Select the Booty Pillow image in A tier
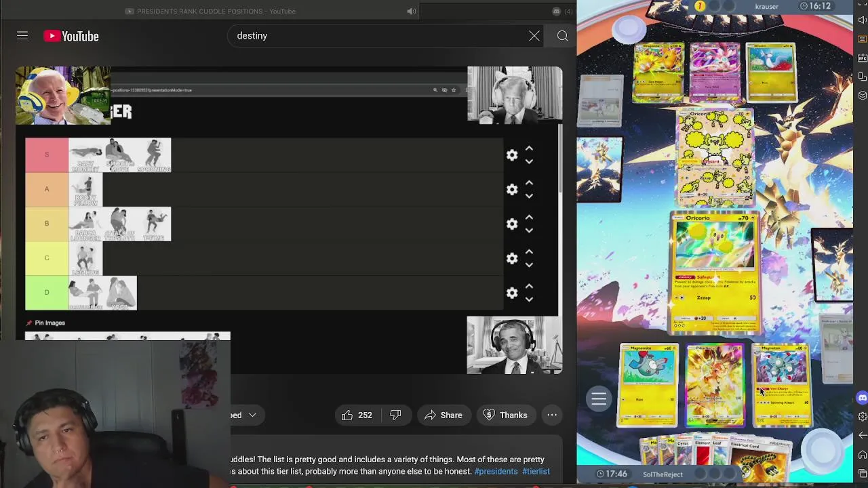 (85, 190)
